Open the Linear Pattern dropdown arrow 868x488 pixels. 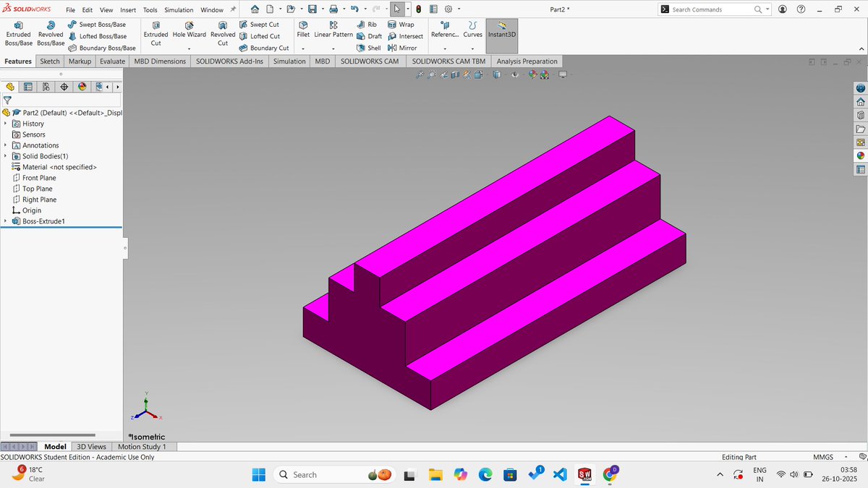coord(333,48)
